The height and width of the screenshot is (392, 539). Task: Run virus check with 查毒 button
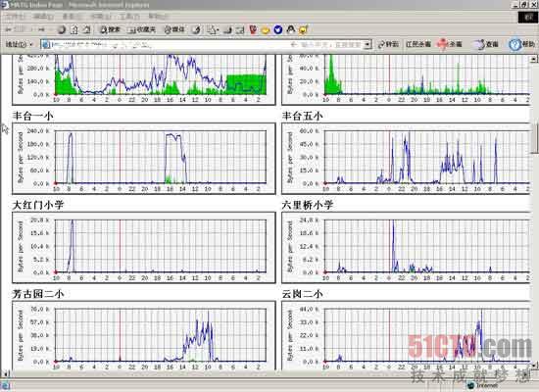point(487,44)
